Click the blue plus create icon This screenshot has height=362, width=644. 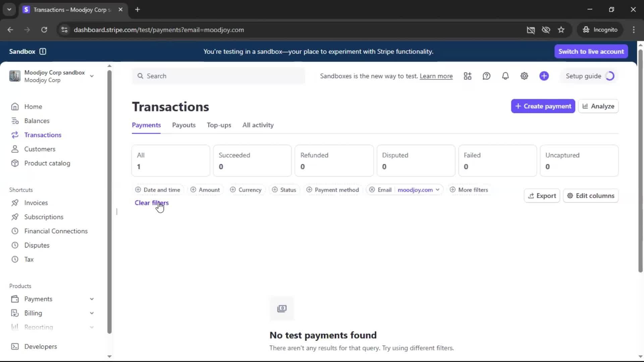click(x=544, y=76)
